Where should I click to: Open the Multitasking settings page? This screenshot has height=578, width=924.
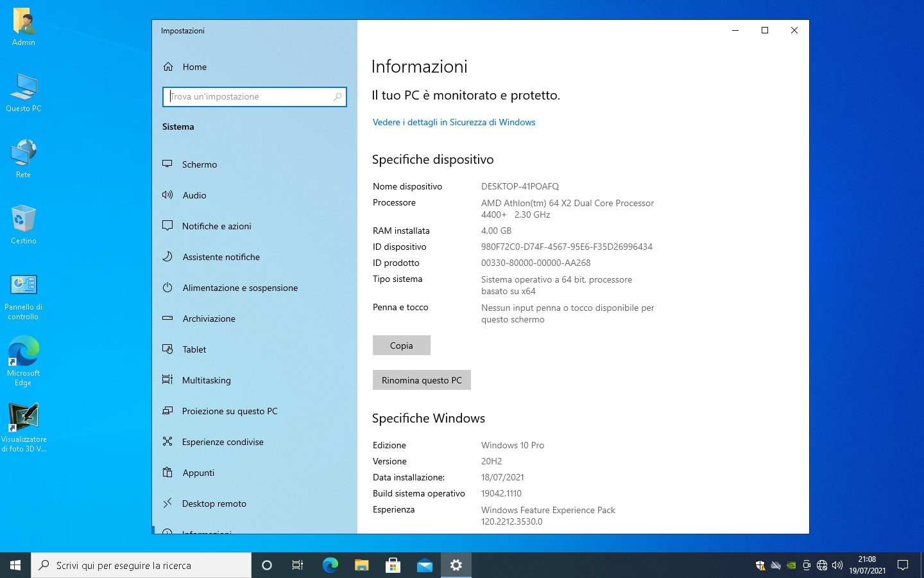pyautogui.click(x=206, y=380)
